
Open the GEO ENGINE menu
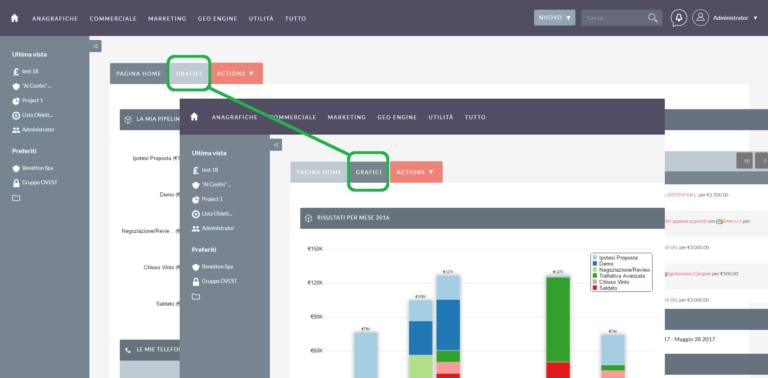coord(217,19)
